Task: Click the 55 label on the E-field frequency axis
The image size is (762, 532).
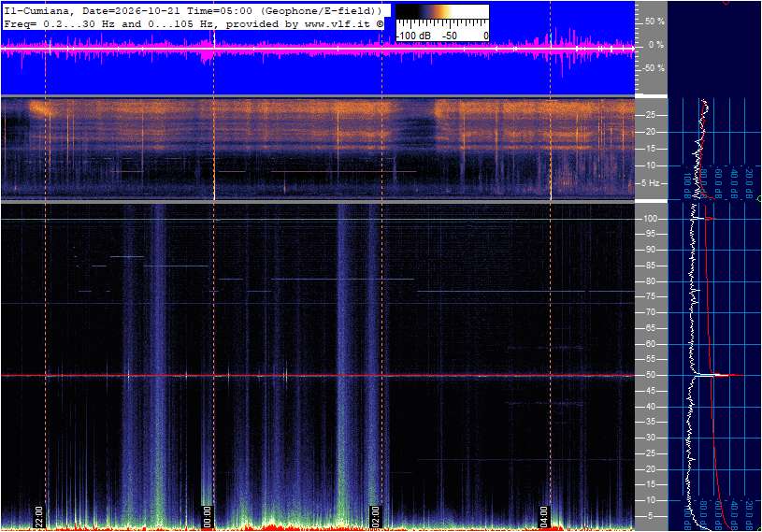Action: 651,359
